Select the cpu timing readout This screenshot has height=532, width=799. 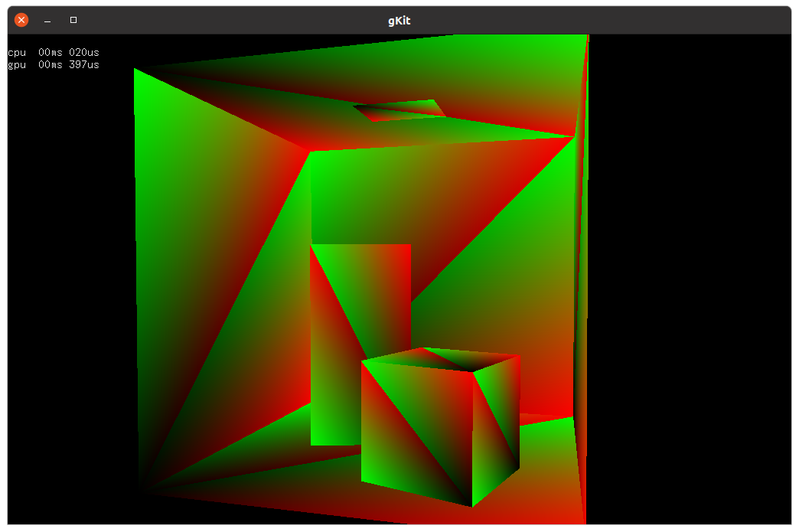(53, 53)
